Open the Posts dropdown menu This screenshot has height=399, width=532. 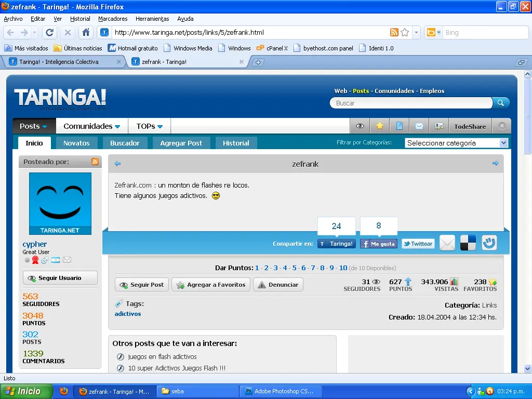(34, 126)
